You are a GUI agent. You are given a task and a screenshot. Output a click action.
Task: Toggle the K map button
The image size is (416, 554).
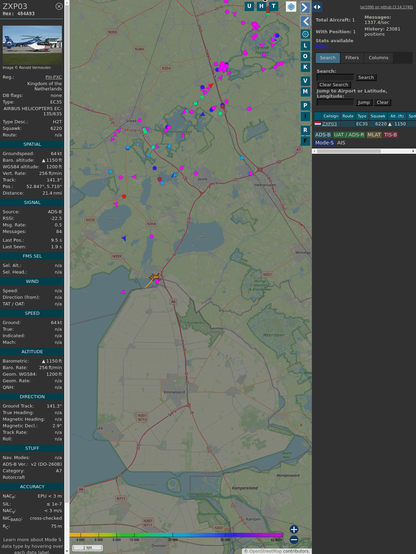305,67
